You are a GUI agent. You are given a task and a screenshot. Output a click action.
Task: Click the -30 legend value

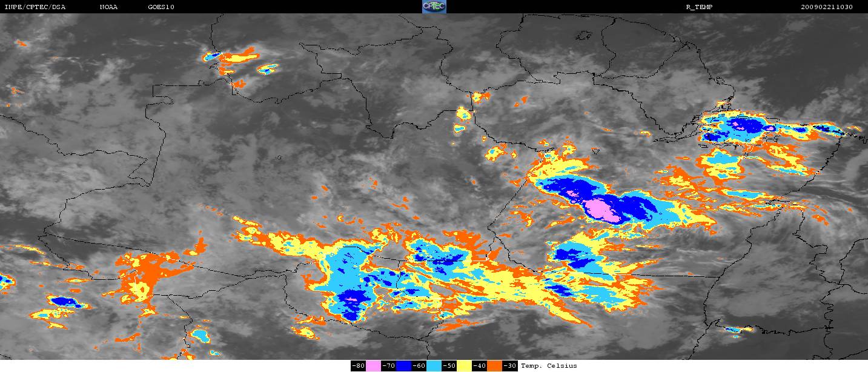pyautogui.click(x=510, y=366)
